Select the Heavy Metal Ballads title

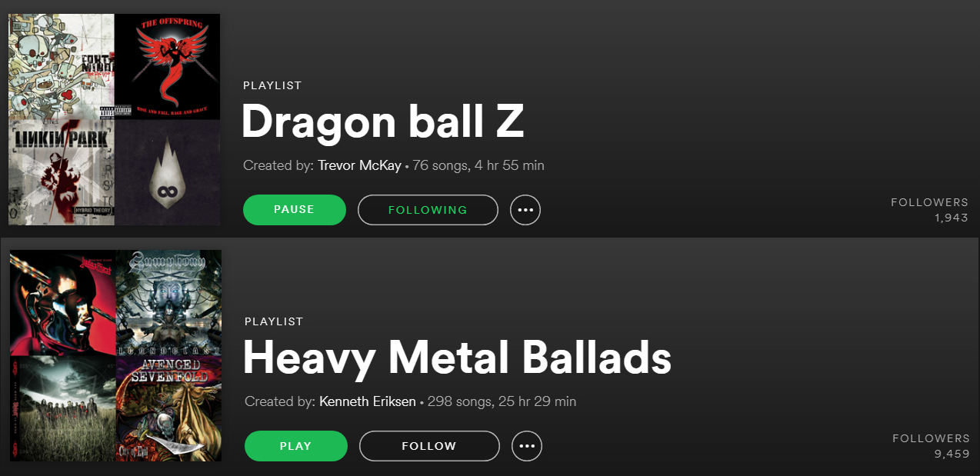457,358
